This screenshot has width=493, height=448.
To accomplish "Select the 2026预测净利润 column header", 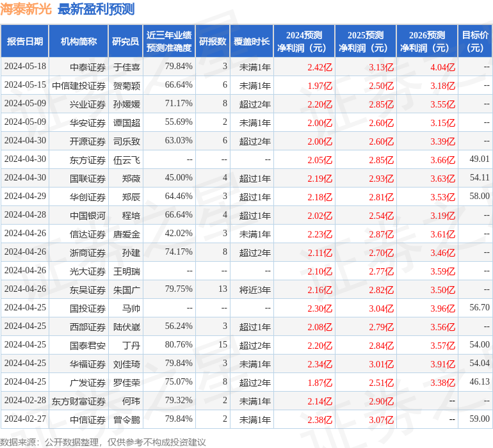I will [x=427, y=41].
